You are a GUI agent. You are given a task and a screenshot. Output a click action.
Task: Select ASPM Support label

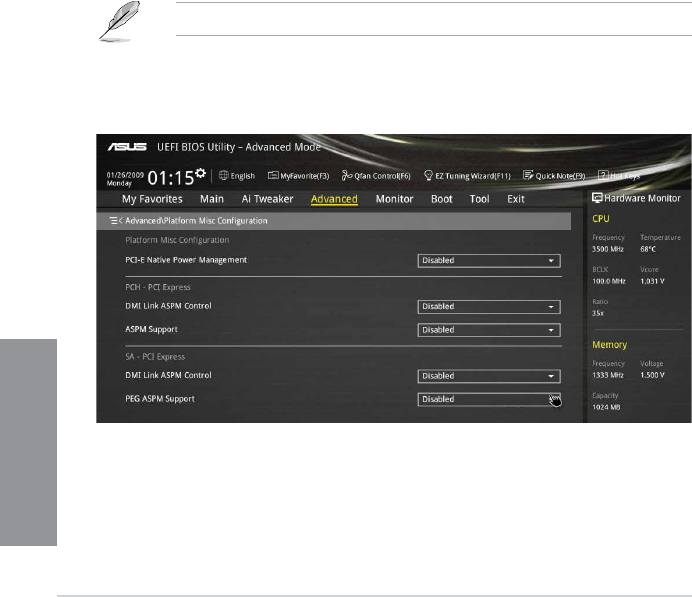click(x=151, y=330)
